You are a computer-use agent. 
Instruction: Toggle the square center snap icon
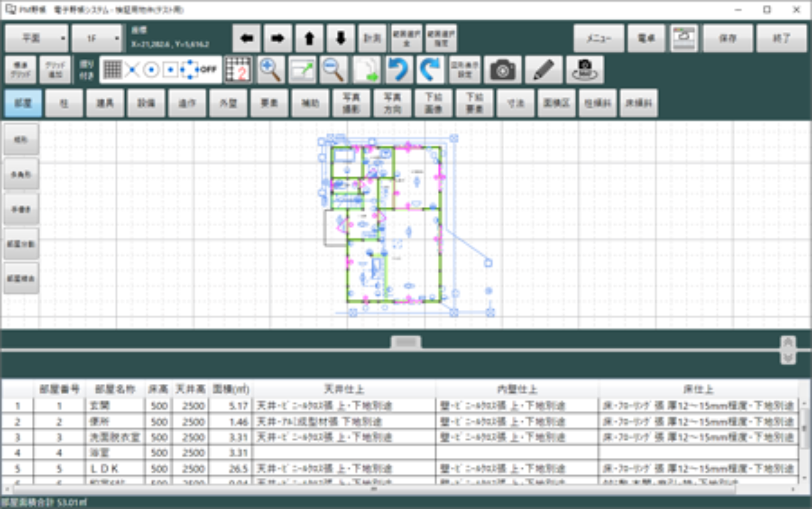click(170, 70)
